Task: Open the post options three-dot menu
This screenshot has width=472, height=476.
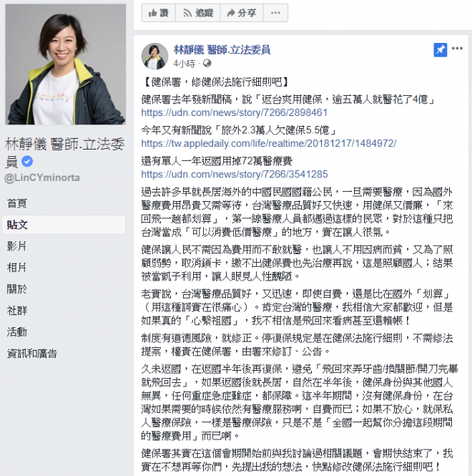Action: tap(457, 49)
